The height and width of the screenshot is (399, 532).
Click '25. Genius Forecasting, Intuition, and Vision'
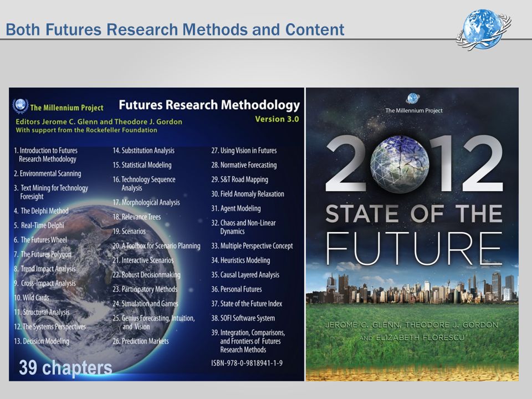click(x=154, y=323)
